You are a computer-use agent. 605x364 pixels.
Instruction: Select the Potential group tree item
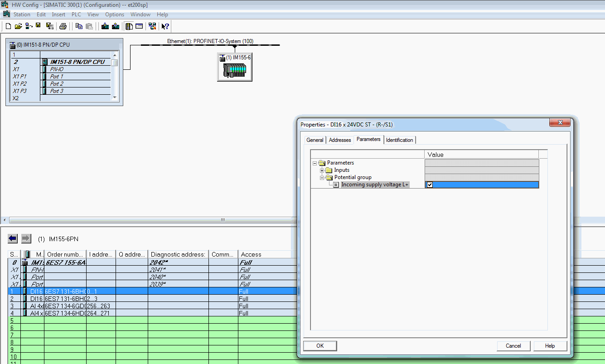[x=353, y=177]
